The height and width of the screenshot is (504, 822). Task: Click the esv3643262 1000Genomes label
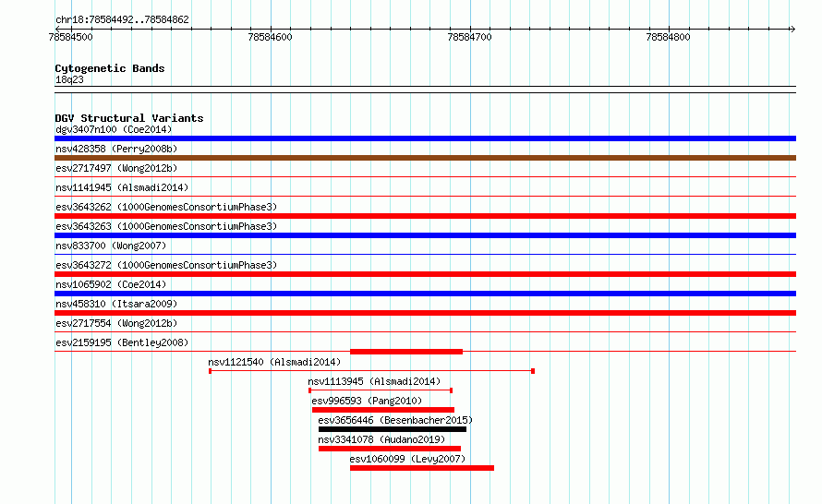point(166,207)
